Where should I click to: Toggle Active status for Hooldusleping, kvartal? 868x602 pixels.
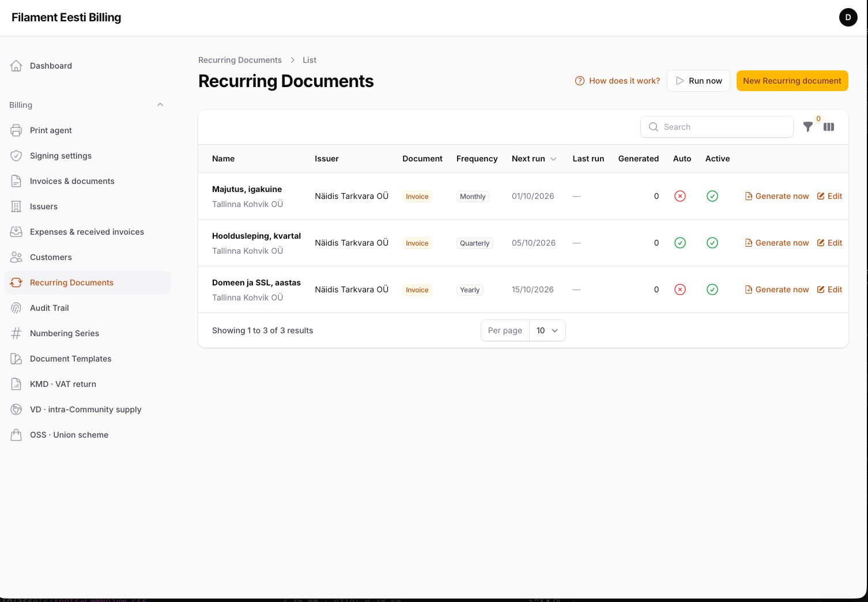[x=712, y=243]
